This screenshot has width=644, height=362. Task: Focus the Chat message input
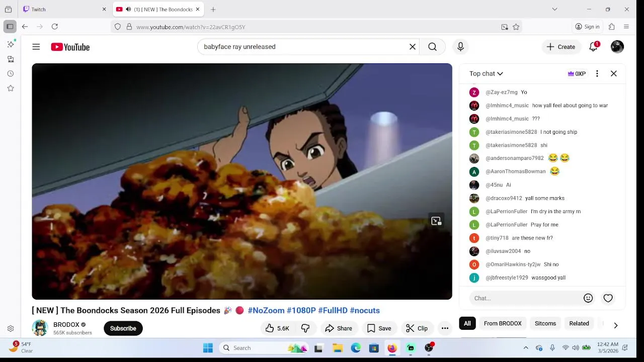[526, 298]
